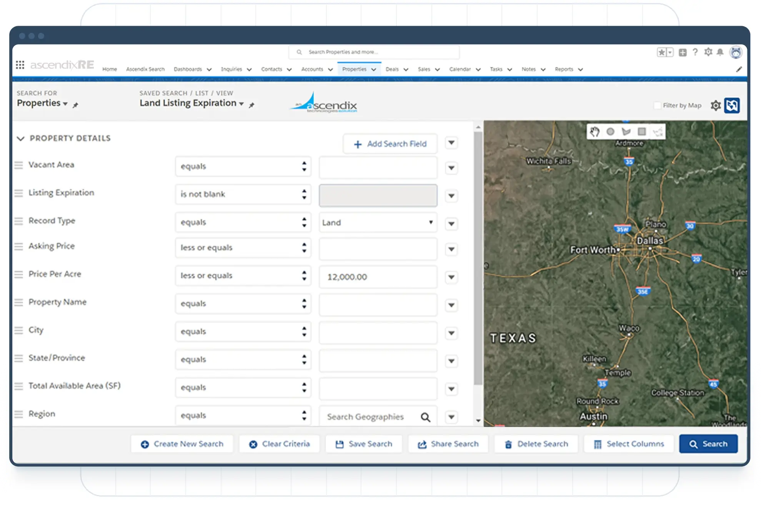Select the map pan hand tool

tap(595, 132)
